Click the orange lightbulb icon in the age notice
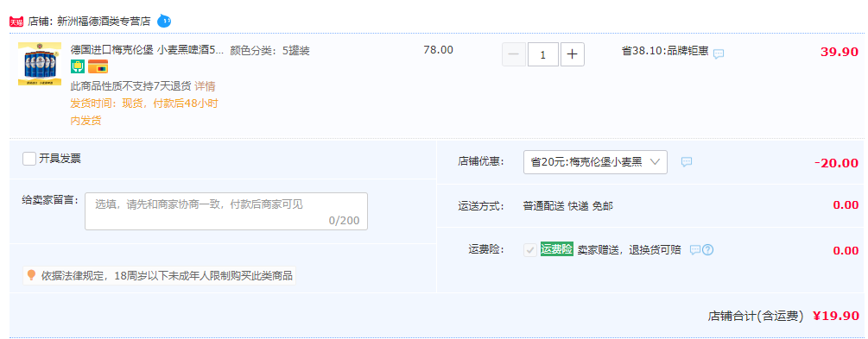868x339 pixels. pyautogui.click(x=32, y=275)
